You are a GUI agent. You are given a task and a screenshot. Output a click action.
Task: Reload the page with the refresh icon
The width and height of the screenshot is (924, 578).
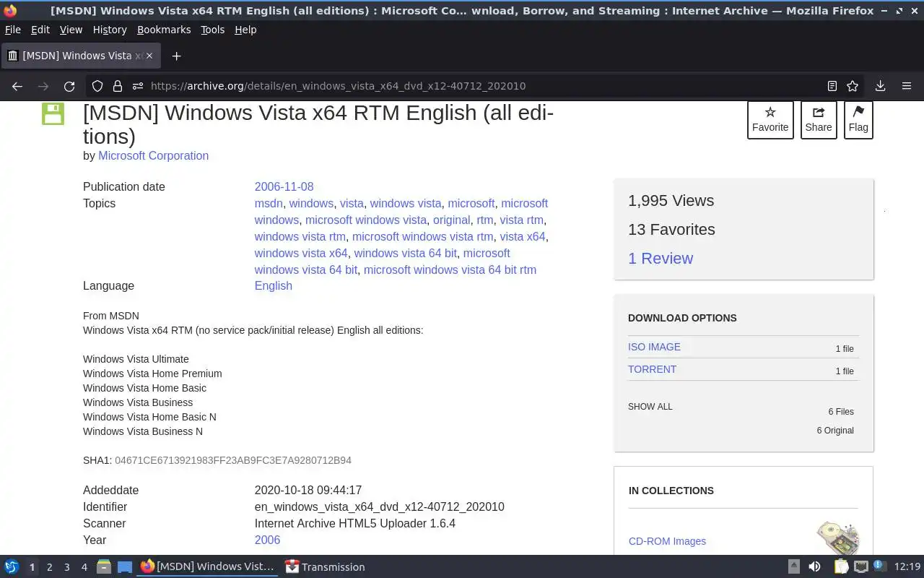69,86
